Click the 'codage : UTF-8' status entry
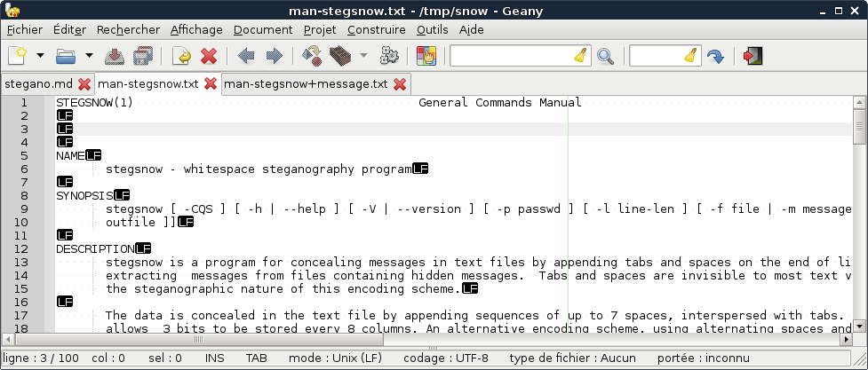This screenshot has height=370, width=868. [446, 358]
